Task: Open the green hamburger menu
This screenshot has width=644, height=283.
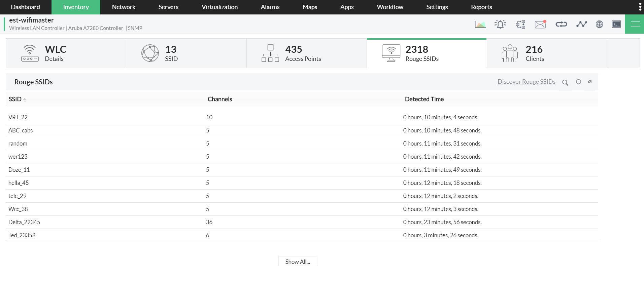Action: [x=635, y=24]
